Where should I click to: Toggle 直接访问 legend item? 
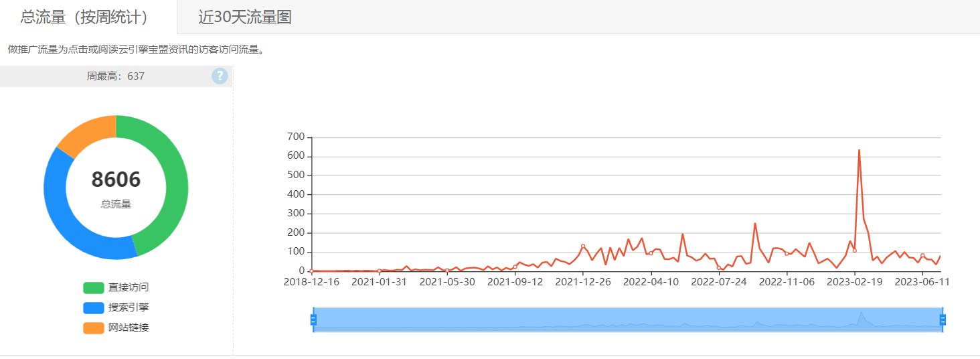pyautogui.click(x=116, y=287)
